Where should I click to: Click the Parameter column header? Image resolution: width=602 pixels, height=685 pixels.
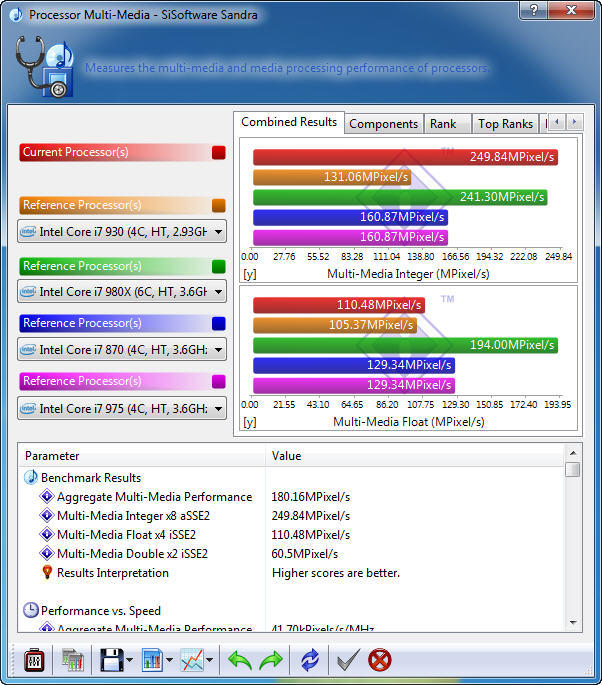click(x=142, y=456)
